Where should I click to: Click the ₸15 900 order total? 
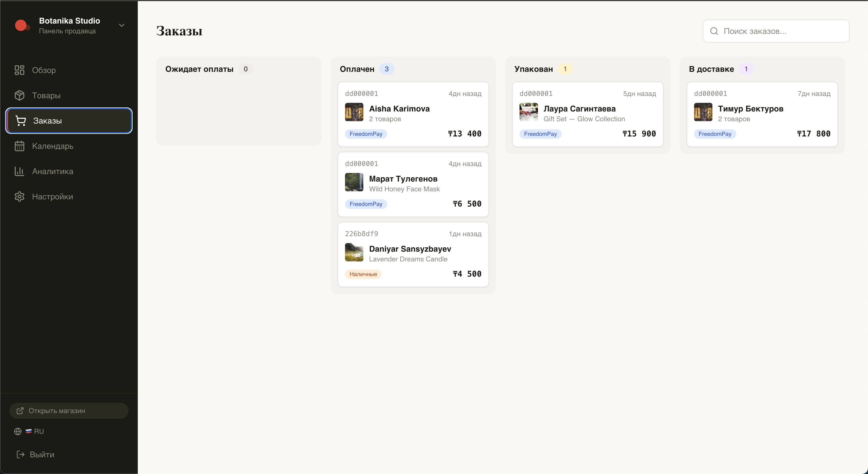coord(639,134)
